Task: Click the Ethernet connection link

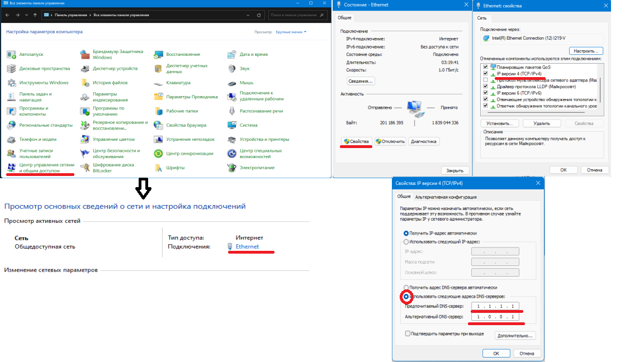Action: point(247,247)
